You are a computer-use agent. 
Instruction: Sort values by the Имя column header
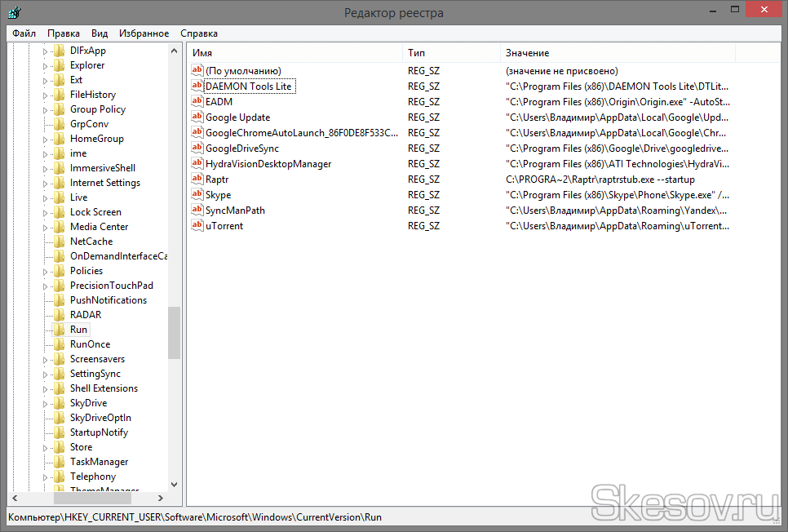pos(294,53)
